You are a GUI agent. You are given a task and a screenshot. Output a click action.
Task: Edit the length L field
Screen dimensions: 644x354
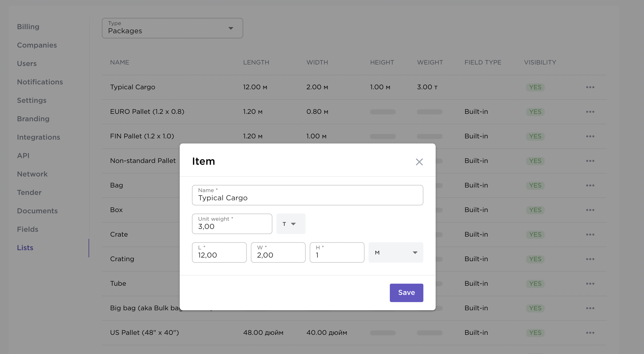click(219, 252)
